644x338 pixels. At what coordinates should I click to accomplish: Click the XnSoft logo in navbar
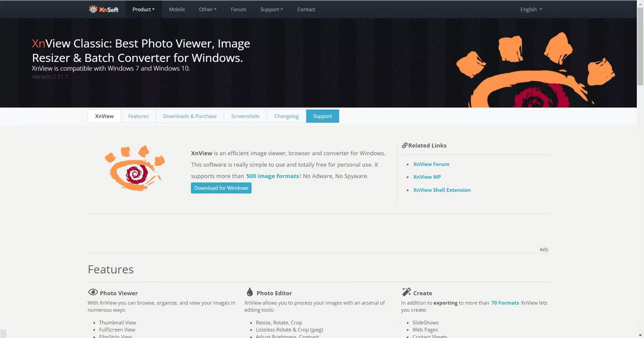coord(104,9)
